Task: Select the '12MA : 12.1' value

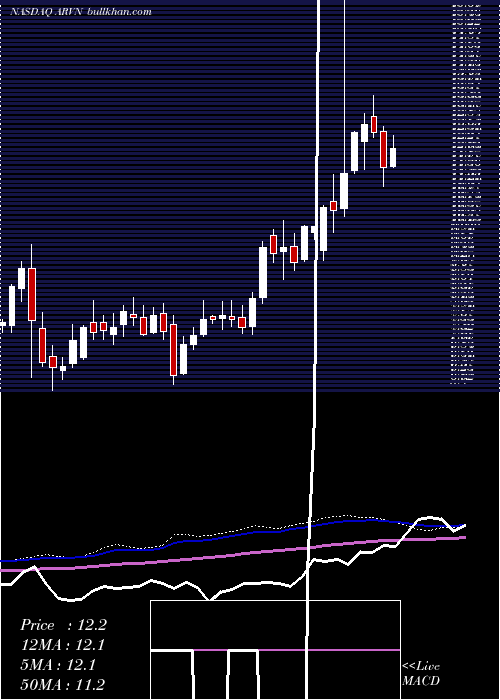Action: 63,645
